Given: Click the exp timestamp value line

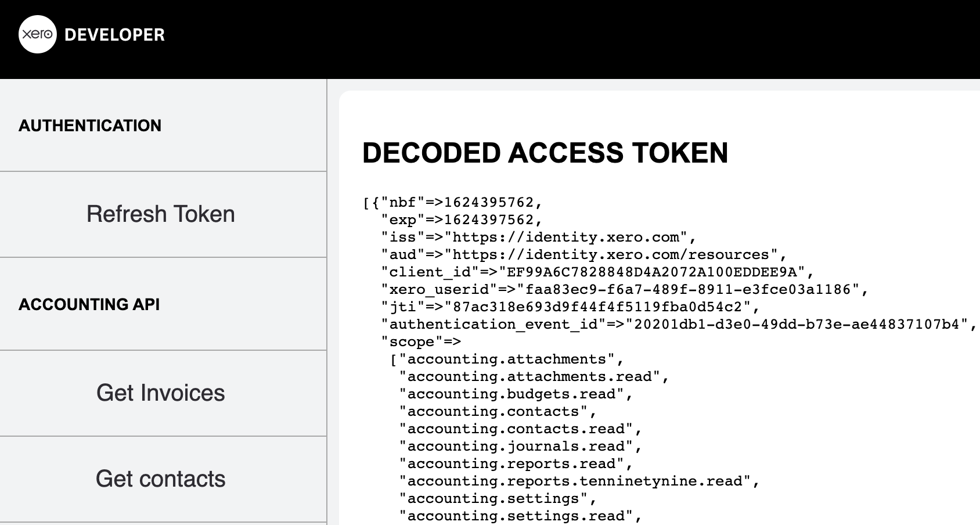Looking at the screenshot, I should [462, 220].
